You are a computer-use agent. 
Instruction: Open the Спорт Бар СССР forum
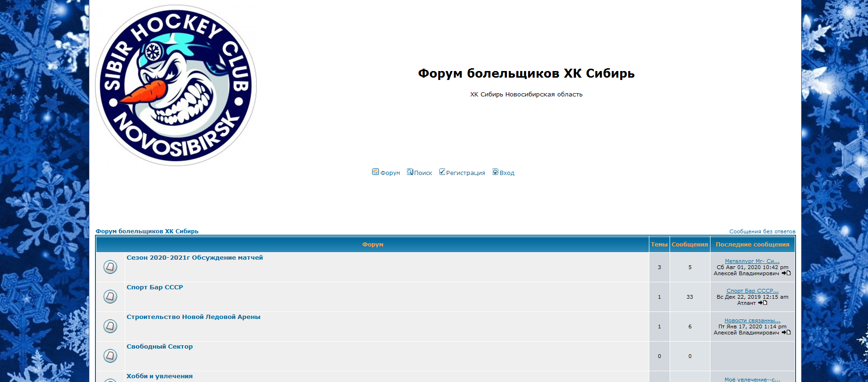[155, 287]
